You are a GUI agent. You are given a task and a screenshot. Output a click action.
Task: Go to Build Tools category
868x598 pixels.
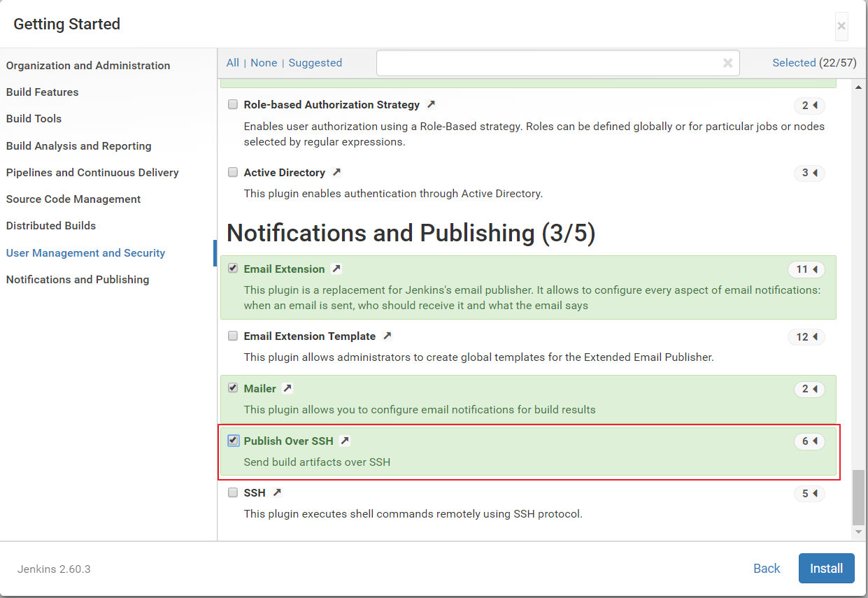click(x=34, y=119)
